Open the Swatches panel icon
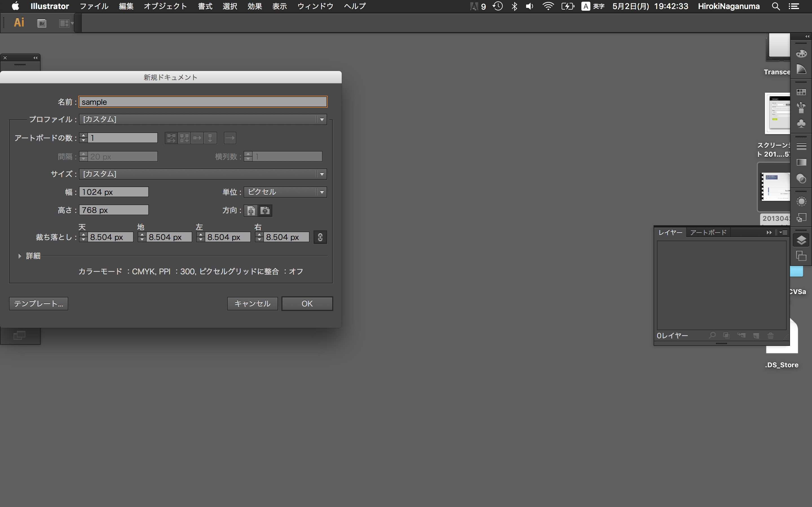 pos(801,91)
